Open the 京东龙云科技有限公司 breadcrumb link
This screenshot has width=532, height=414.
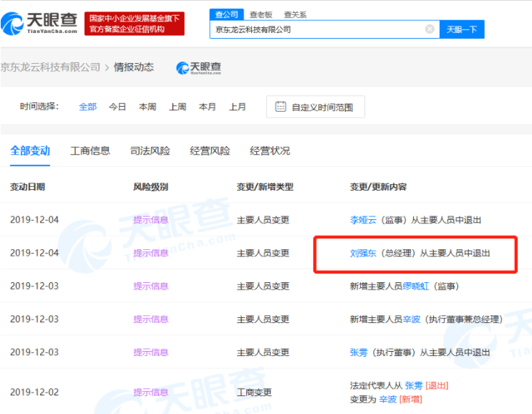[x=50, y=67]
